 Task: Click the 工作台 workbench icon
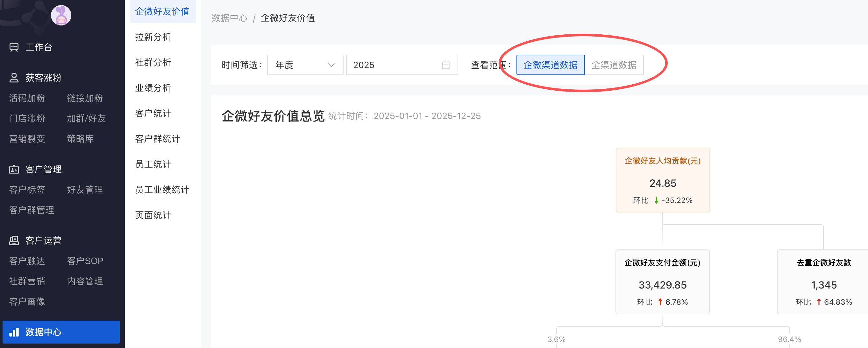coord(14,47)
